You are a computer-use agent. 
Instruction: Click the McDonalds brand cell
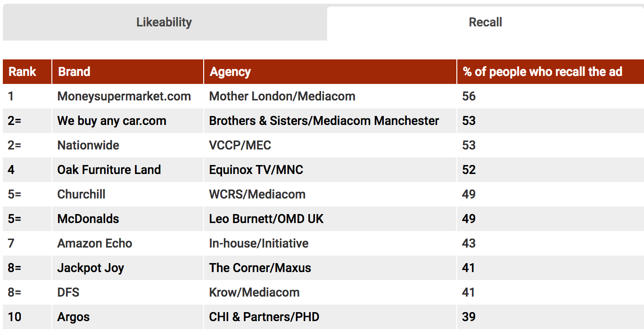pos(128,219)
